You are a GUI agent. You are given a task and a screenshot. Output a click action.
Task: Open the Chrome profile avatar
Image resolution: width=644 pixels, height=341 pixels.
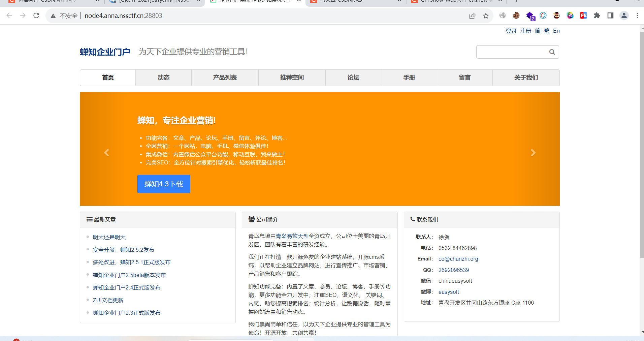pyautogui.click(x=624, y=15)
